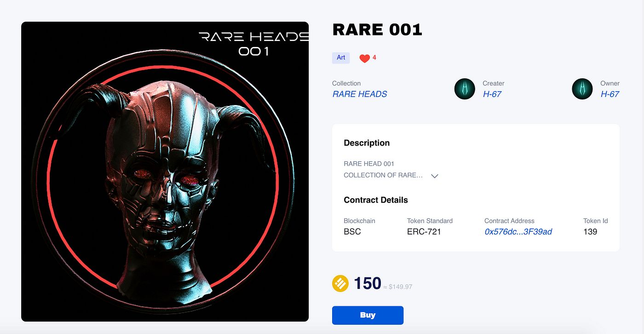Screen dimensions: 644x334
Task: Click the RARE 001 title heading
Action: [x=377, y=30]
